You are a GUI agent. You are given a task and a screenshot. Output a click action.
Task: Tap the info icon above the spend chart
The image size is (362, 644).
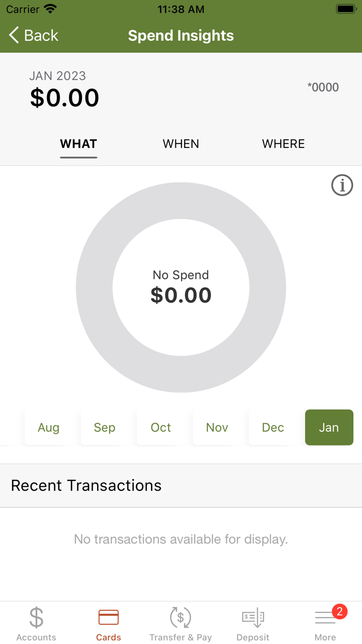point(342,185)
